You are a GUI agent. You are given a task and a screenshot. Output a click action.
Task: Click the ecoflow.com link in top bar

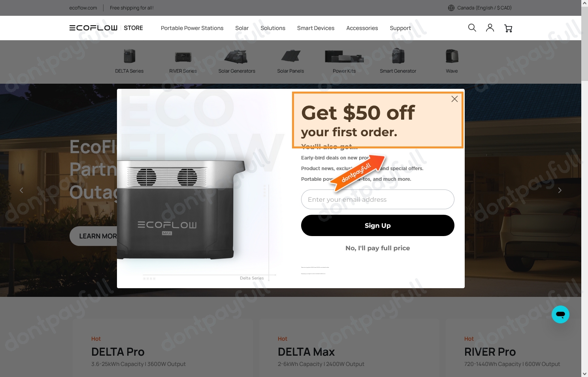(83, 8)
